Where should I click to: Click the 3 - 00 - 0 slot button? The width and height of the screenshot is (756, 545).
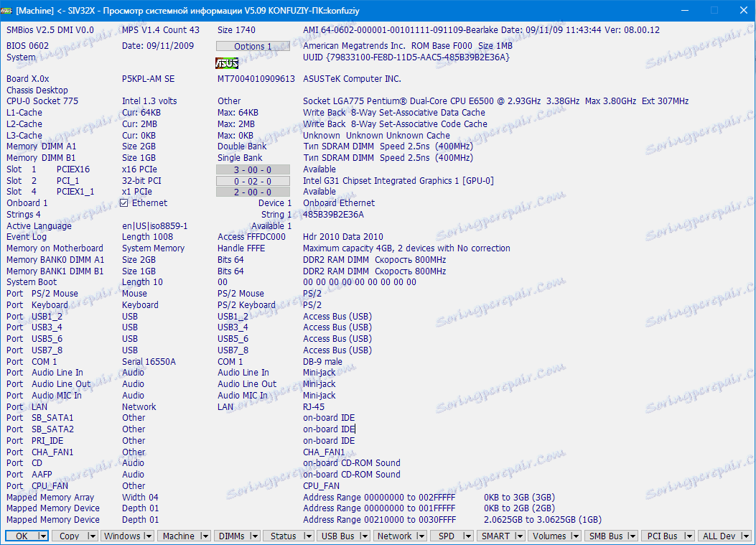point(253,169)
